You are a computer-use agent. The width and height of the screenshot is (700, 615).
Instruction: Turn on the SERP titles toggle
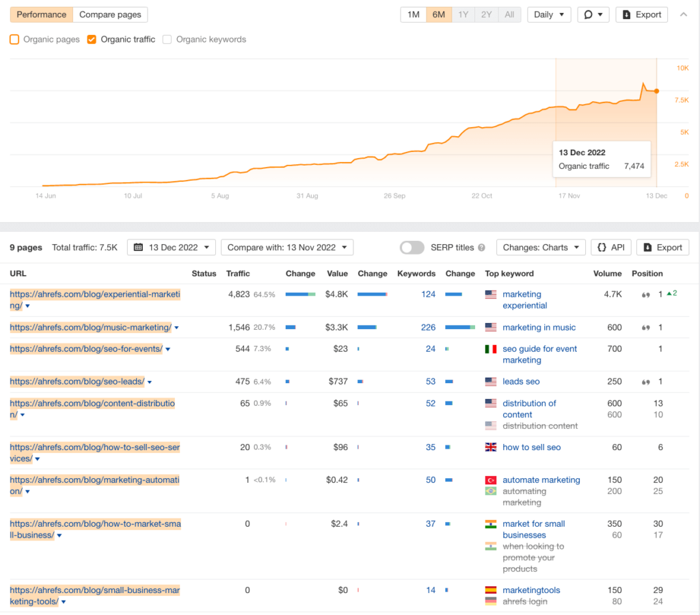point(412,248)
